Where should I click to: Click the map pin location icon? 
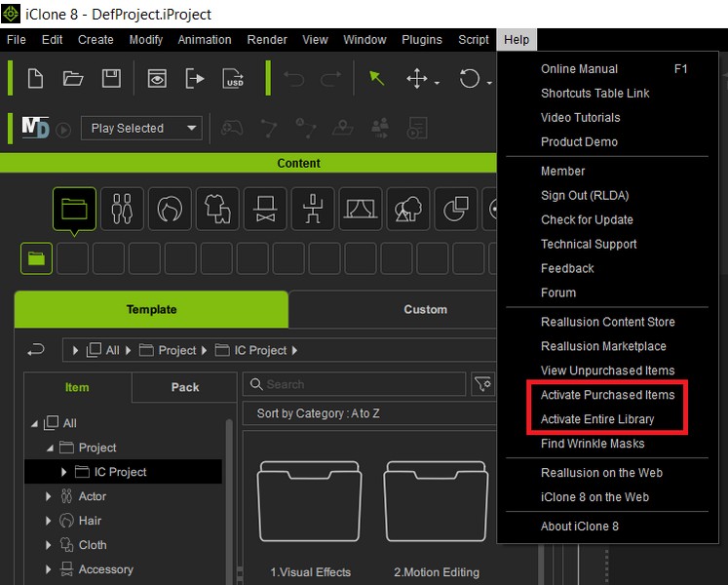[343, 128]
